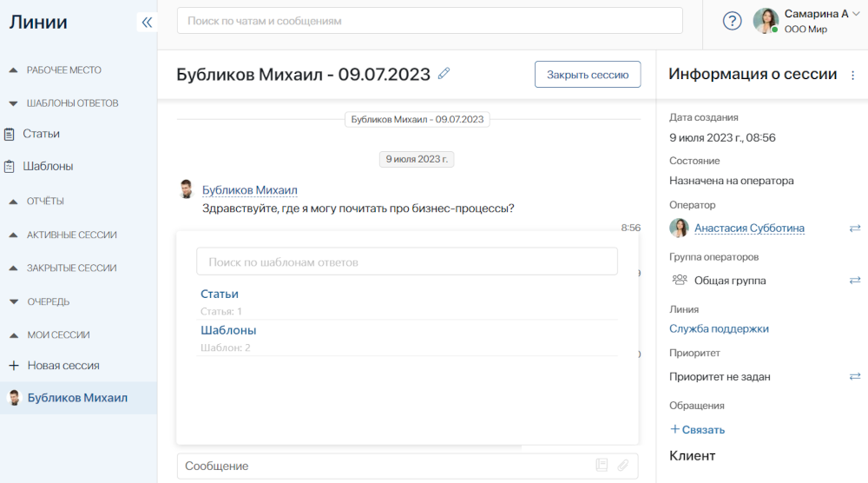Open Шаблоны in the sidebar

(48, 166)
